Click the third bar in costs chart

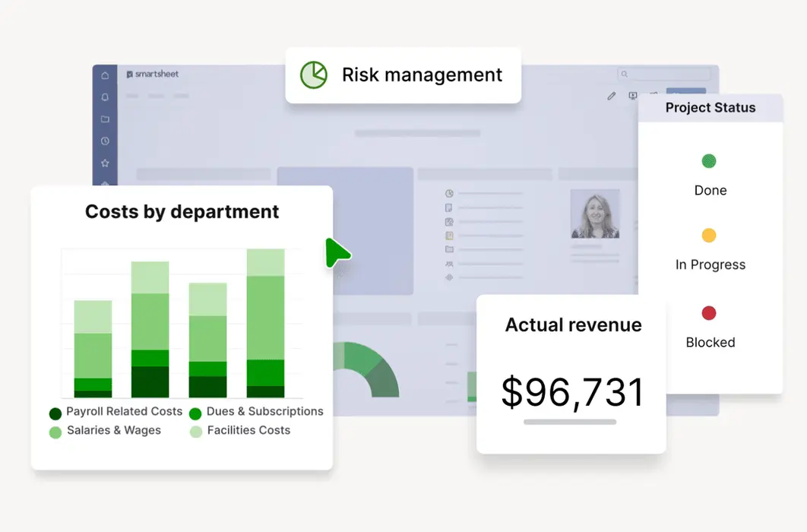click(208, 340)
